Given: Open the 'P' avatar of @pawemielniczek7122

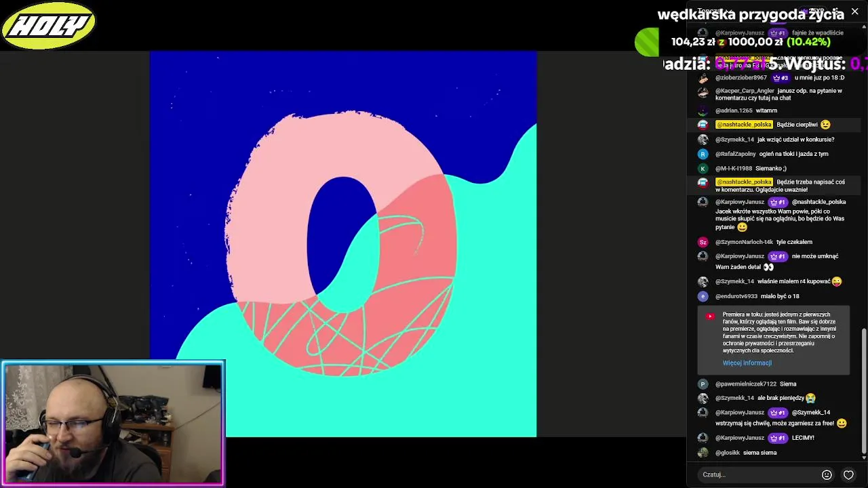Looking at the screenshot, I should (x=703, y=384).
